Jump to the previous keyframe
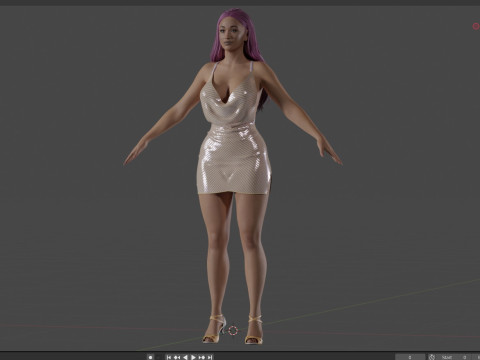Screen dimensions: 480x360 pos(177,357)
